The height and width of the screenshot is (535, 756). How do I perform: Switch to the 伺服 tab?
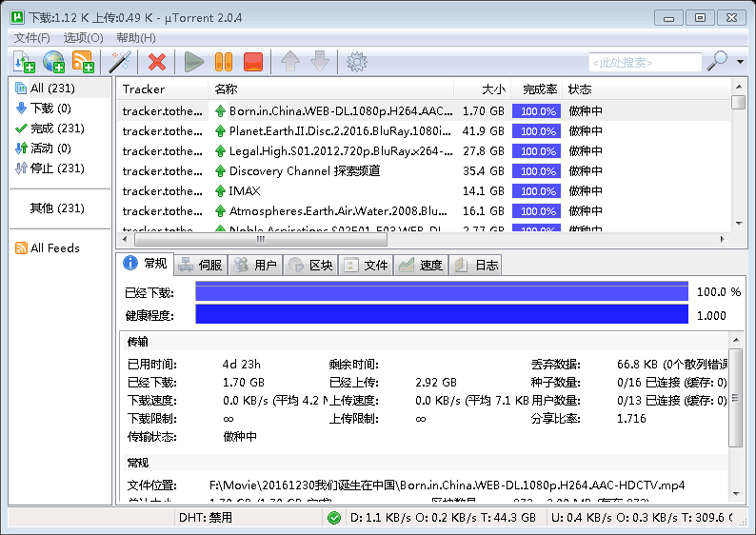201,265
